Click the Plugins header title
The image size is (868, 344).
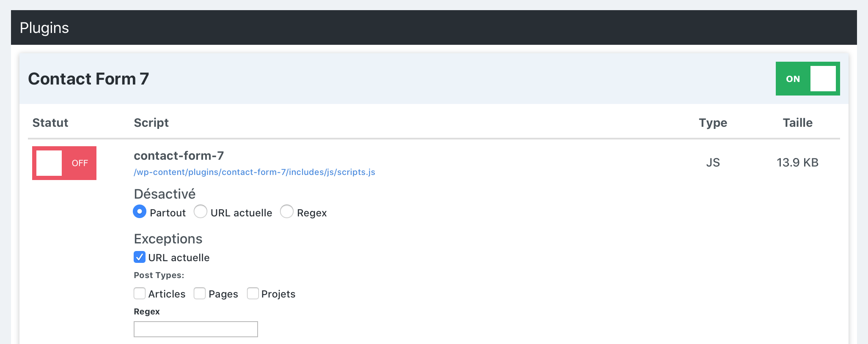point(44,28)
